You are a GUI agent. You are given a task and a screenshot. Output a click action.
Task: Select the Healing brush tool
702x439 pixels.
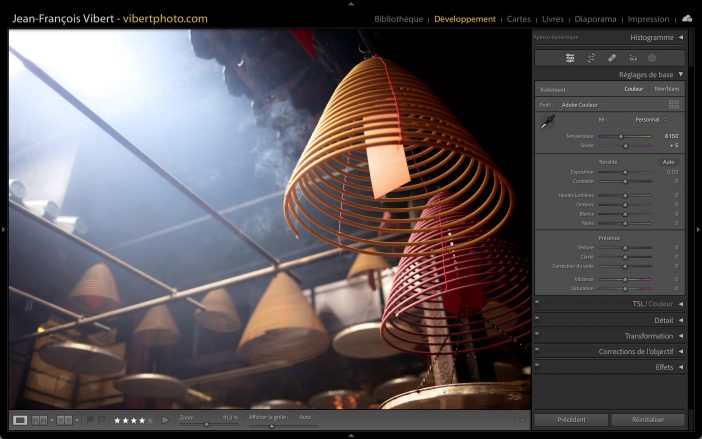[x=611, y=58]
